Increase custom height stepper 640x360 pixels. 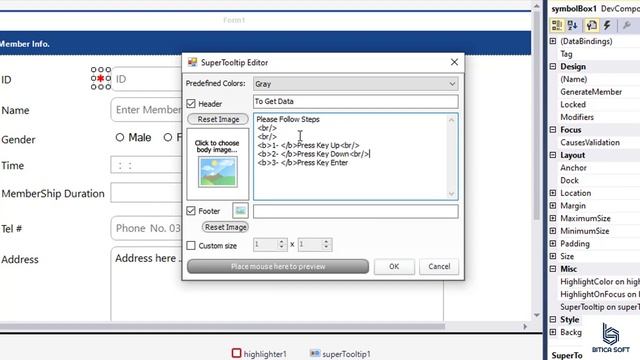coord(326,242)
